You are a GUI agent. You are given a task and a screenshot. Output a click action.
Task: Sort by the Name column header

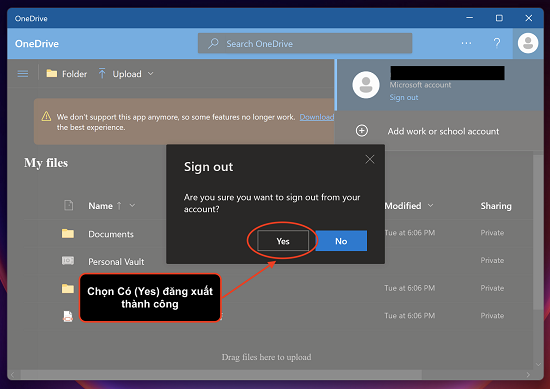(x=100, y=206)
